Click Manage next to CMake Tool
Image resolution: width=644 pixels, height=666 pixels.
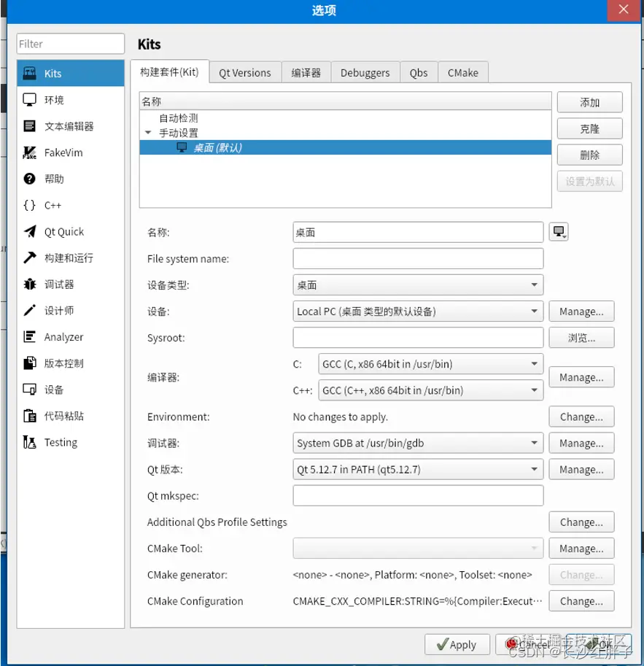tap(581, 549)
